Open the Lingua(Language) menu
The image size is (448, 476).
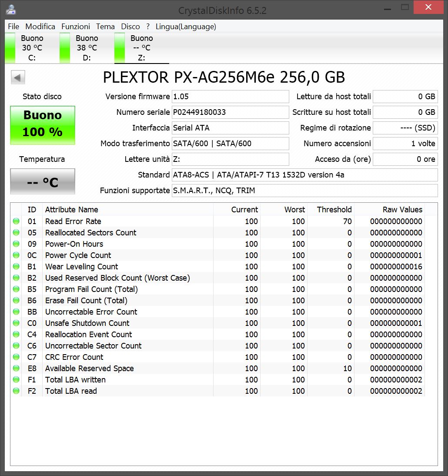186,27
